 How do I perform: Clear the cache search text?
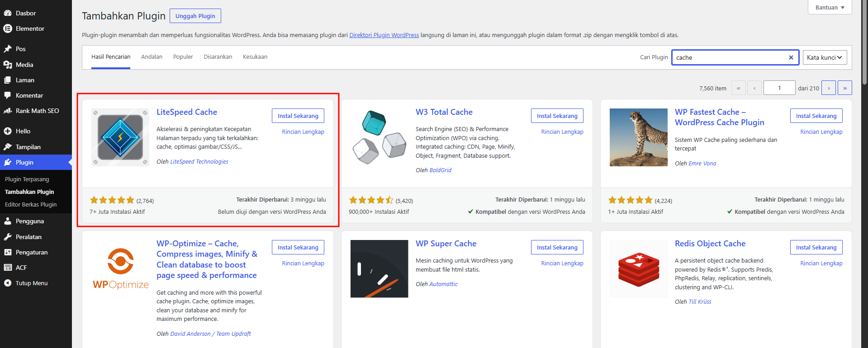[791, 57]
